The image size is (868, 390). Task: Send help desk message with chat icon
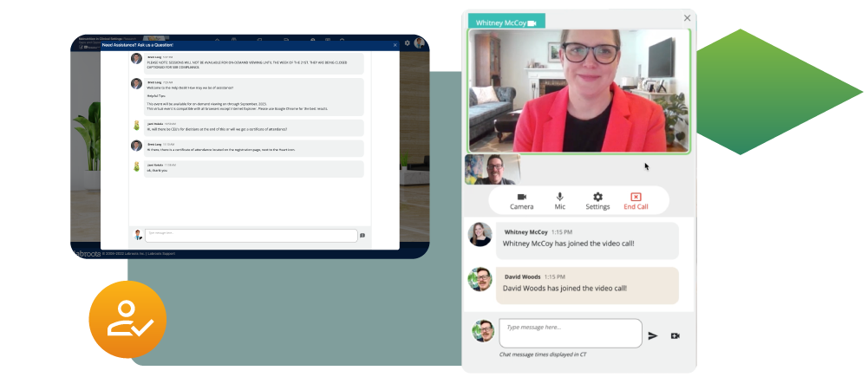tap(362, 236)
